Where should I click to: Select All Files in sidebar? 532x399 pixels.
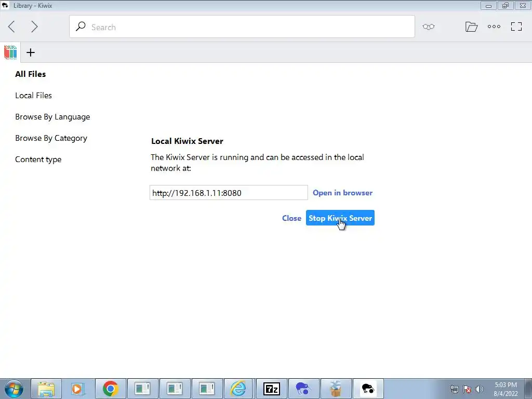click(31, 74)
